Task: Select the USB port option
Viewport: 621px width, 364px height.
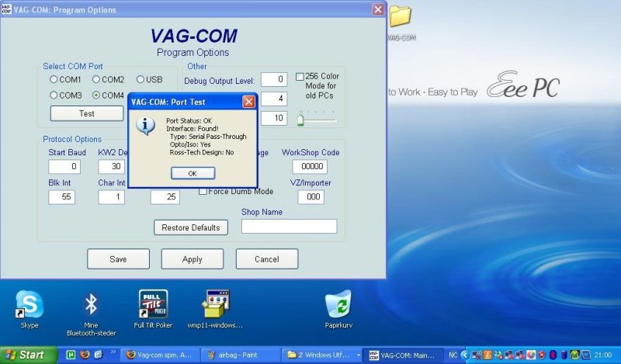Action: pos(141,79)
